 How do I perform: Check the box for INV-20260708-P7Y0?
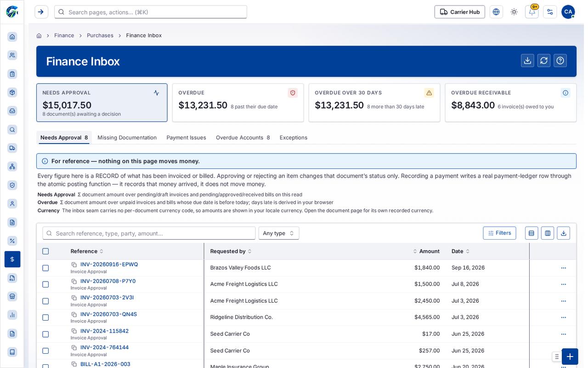click(45, 284)
